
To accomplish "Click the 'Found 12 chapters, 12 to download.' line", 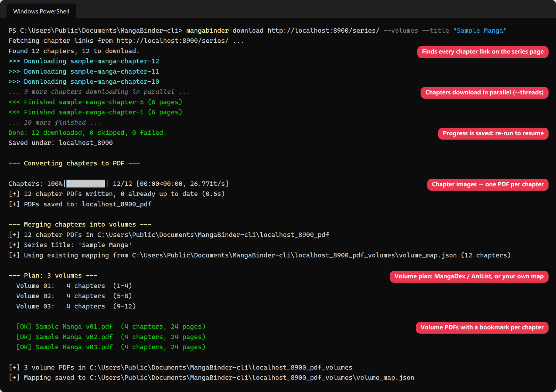I will 74,51.
